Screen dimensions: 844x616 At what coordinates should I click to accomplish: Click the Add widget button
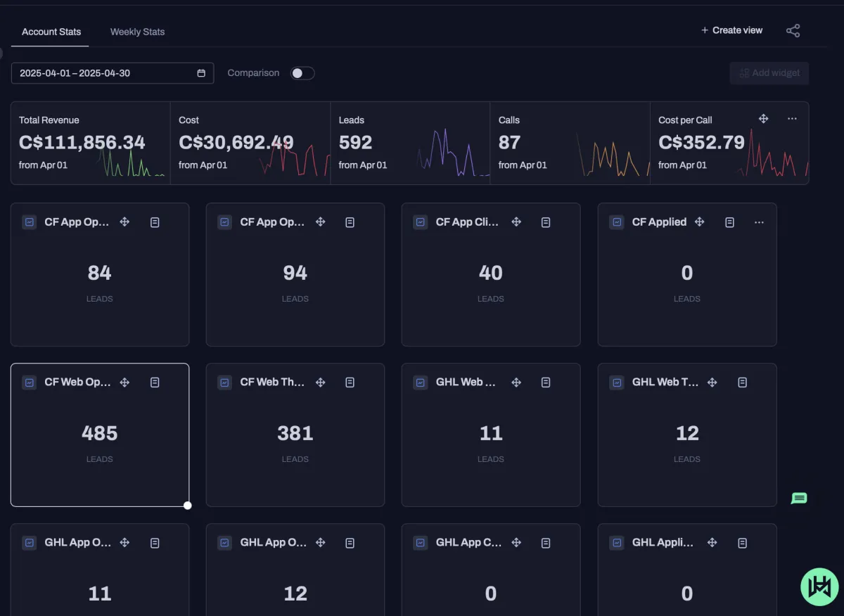[x=769, y=73]
